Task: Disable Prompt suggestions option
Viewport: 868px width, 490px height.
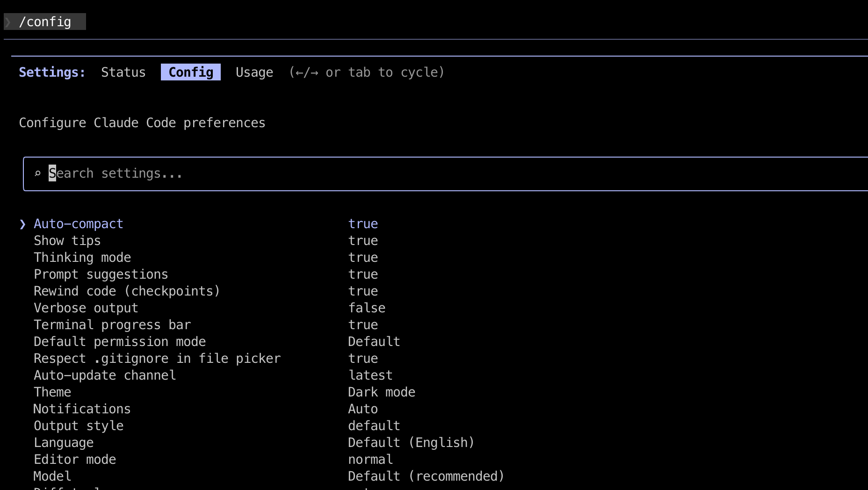Action: (101, 274)
